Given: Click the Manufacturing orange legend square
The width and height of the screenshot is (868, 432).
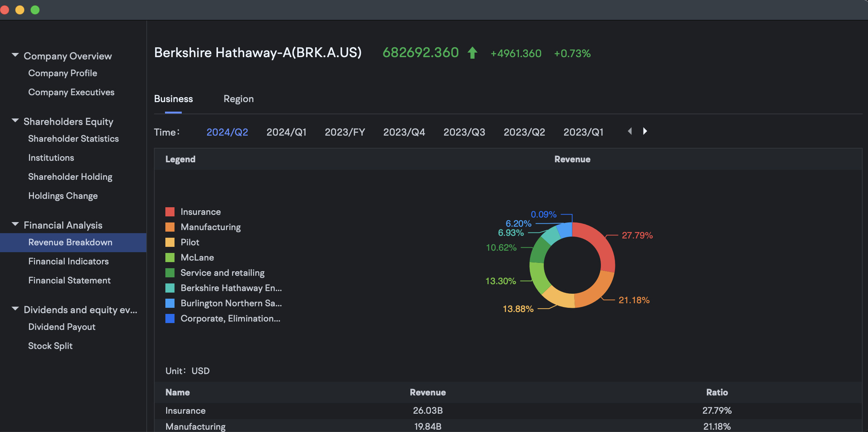Looking at the screenshot, I should pyautogui.click(x=170, y=227).
